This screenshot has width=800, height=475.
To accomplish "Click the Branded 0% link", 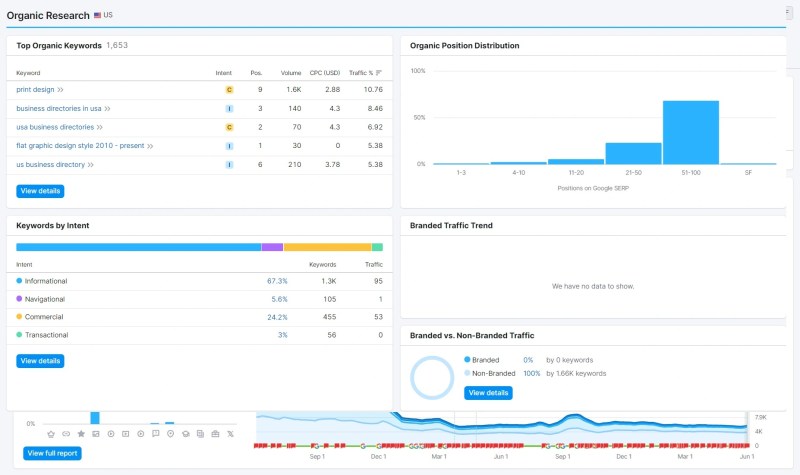I will (x=528, y=360).
